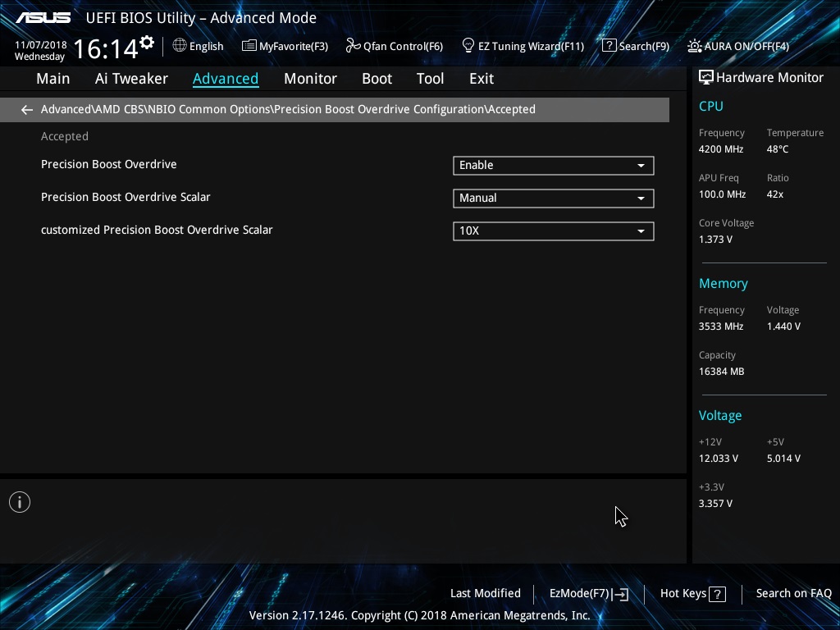Screen dimensions: 840x630
Task: Click memory capacity 16384 MB
Action: pos(721,372)
